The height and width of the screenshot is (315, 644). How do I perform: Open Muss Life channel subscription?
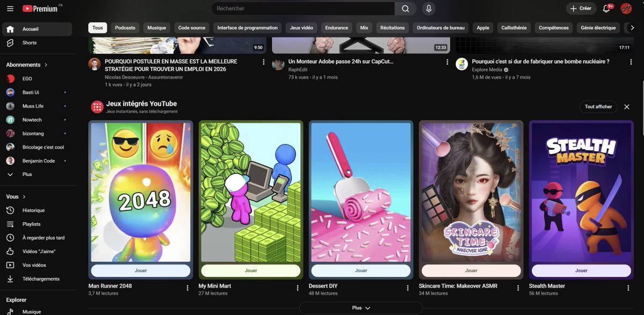coord(36,106)
